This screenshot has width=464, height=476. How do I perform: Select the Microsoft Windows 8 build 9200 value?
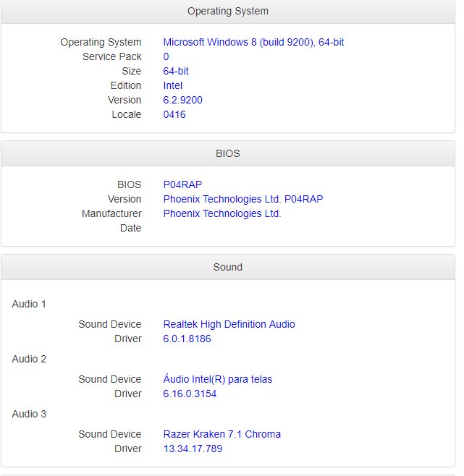click(x=253, y=42)
